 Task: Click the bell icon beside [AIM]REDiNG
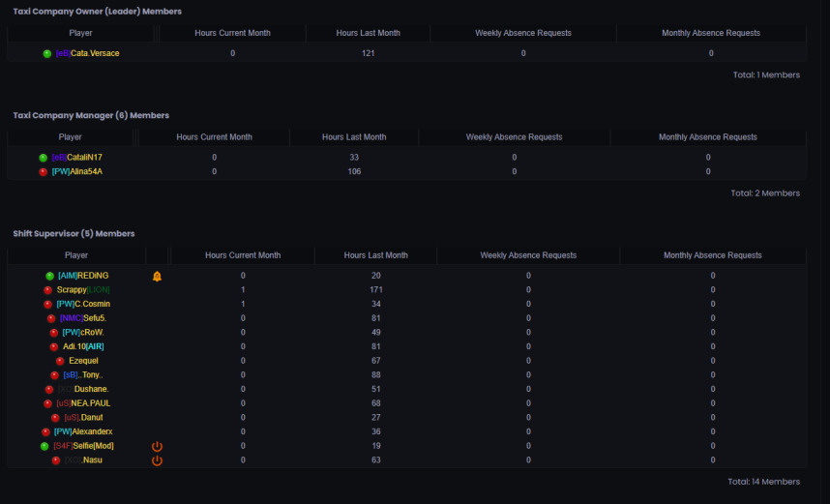[157, 276]
